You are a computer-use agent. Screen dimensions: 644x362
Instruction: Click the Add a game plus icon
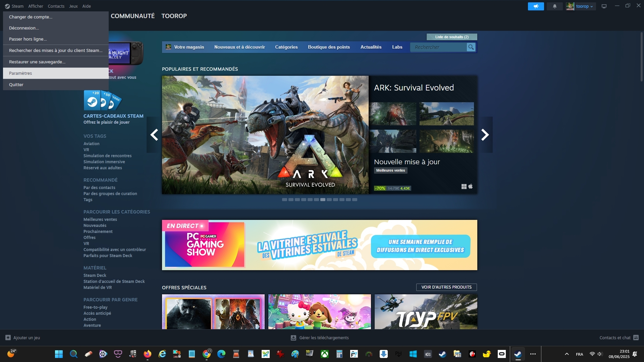click(8, 338)
